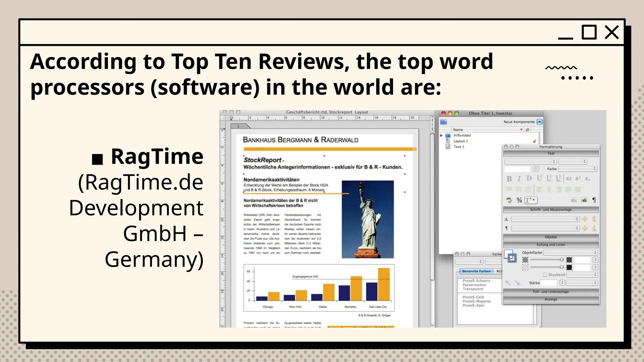Select the Hilfsmittel folder row

point(462,135)
